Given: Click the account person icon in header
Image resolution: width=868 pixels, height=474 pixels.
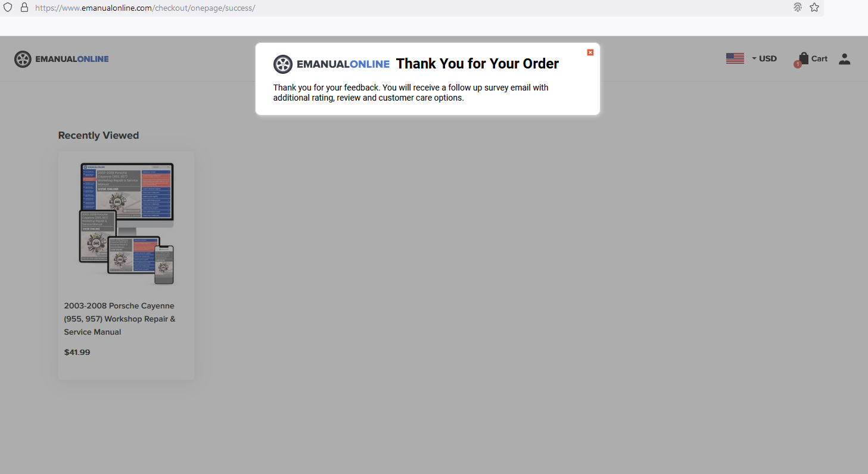Looking at the screenshot, I should coord(844,58).
